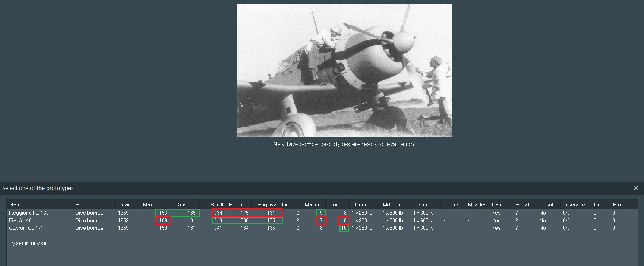Click Caproni toughness value 10

coord(344,228)
